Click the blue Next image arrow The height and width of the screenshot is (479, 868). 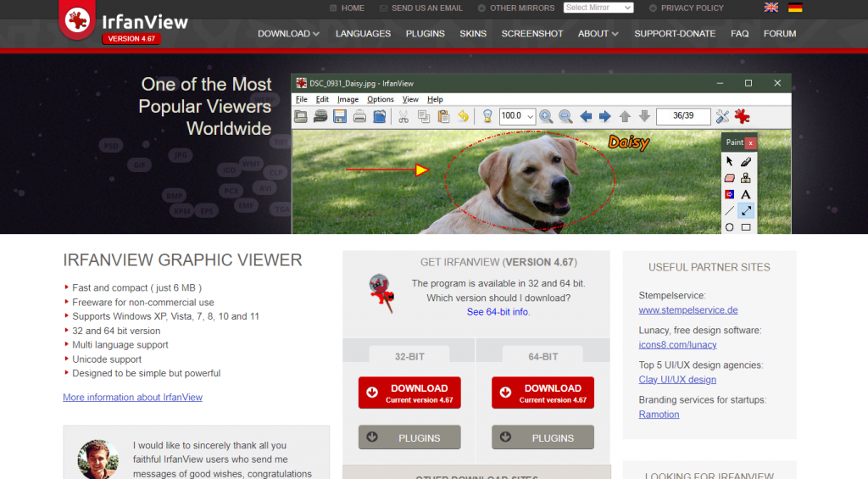[x=604, y=116]
